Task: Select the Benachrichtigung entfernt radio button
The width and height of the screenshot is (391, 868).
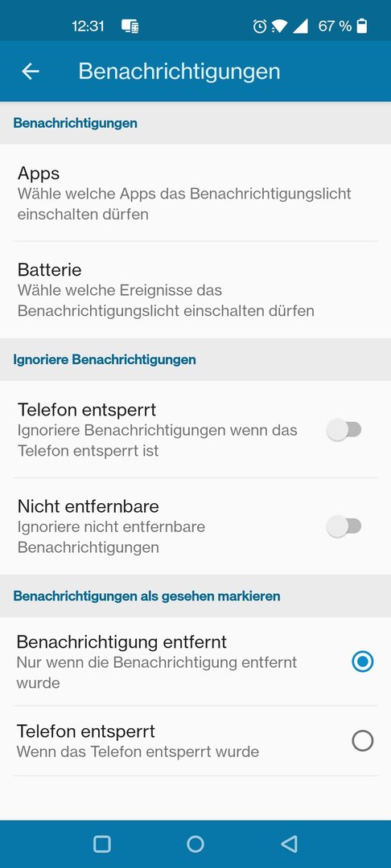Action: click(x=363, y=661)
